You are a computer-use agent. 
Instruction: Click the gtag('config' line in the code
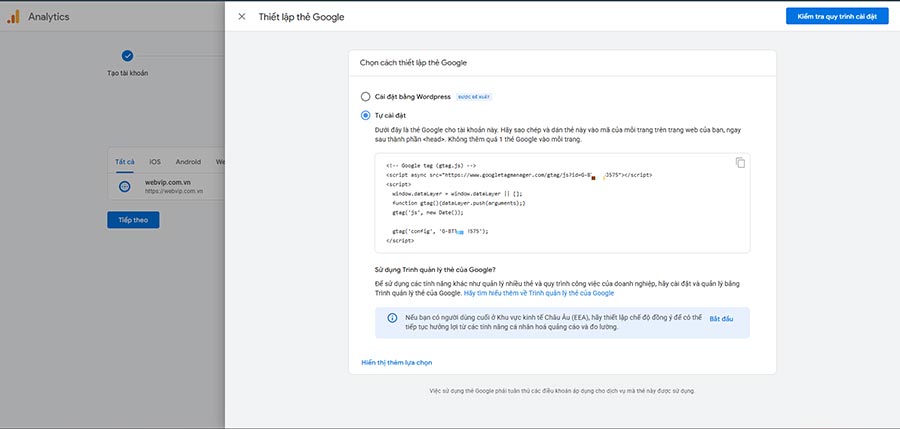[440, 231]
